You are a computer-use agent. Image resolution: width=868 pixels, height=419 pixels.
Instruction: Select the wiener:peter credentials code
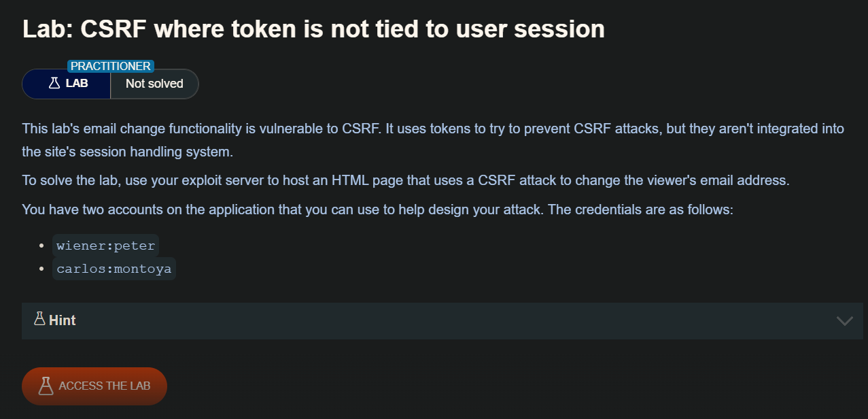(x=106, y=246)
